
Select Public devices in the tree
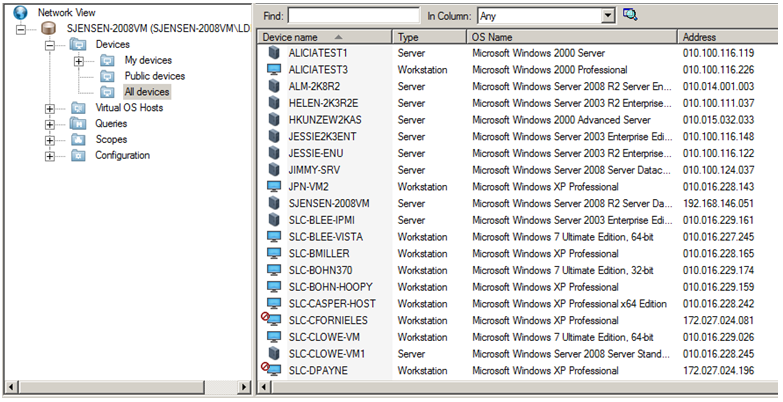click(155, 76)
